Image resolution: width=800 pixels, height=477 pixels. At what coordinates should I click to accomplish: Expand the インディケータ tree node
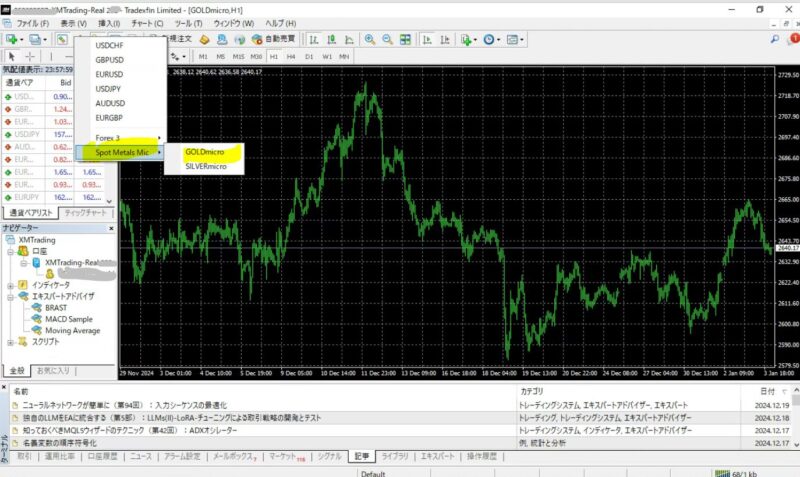[x=10, y=285]
